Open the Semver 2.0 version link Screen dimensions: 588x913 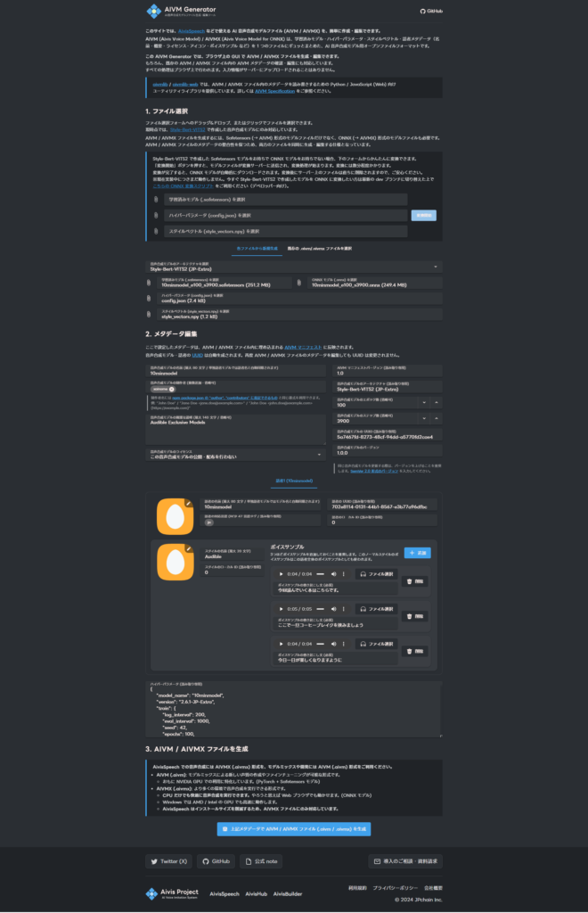click(x=374, y=471)
